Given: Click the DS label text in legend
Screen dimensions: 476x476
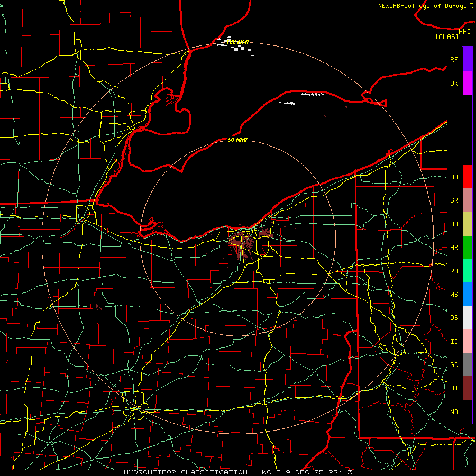Looking at the screenshot, I should tap(454, 317).
